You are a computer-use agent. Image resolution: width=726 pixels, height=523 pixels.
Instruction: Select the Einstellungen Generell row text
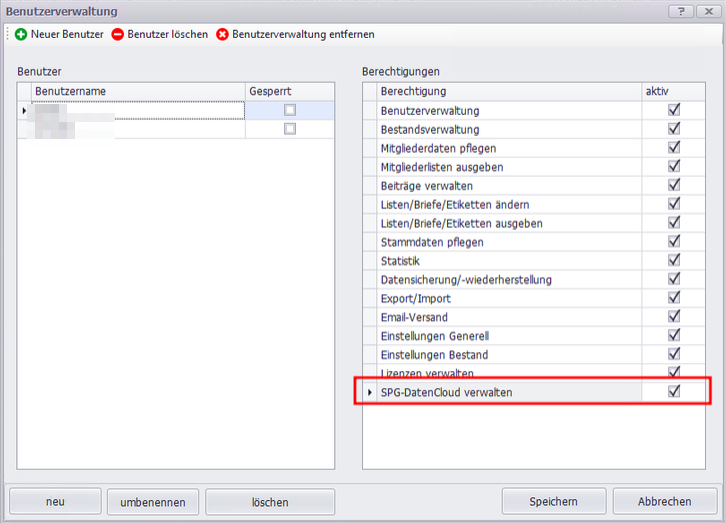pos(435,336)
